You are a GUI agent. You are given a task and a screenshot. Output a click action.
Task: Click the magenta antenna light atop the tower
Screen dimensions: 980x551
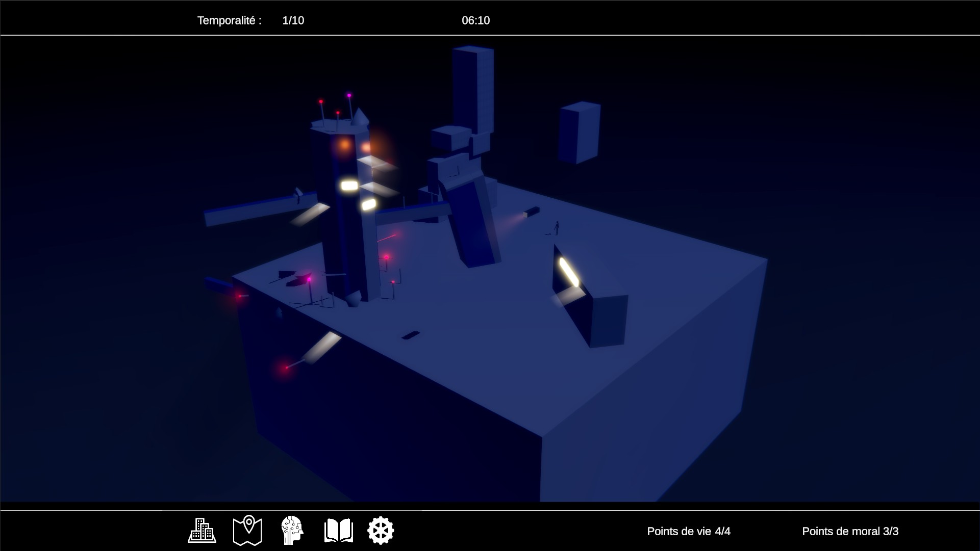[349, 95]
